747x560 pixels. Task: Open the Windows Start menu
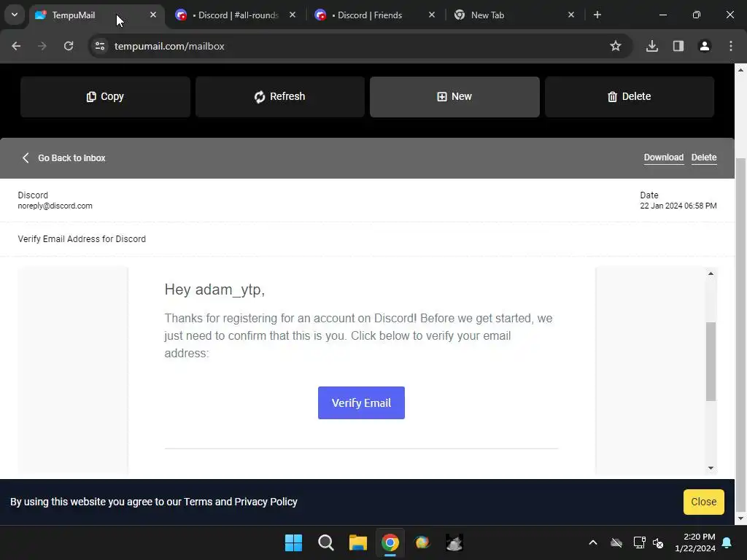(293, 542)
